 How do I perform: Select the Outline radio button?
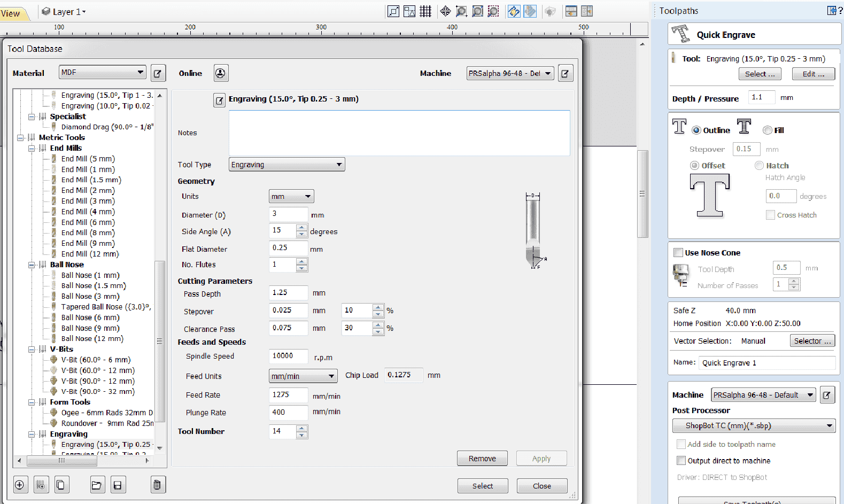click(x=696, y=130)
